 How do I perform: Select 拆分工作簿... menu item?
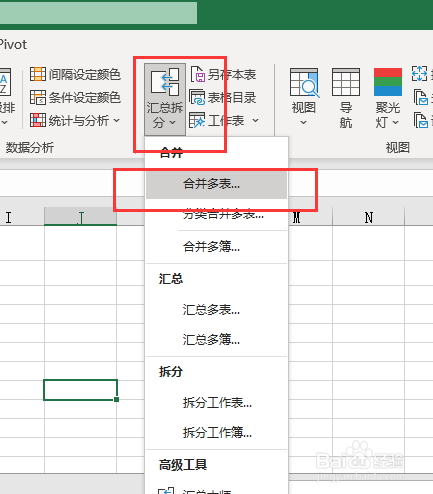(216, 433)
